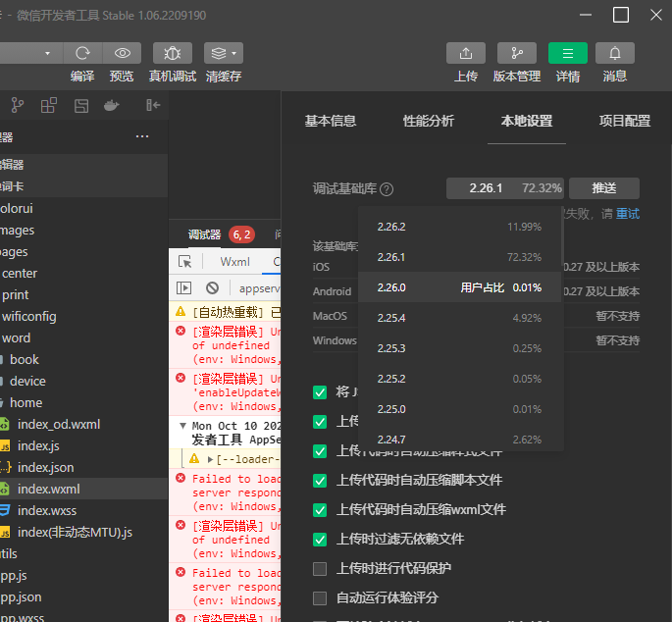
Task: Switch to the 项目配置 tab
Action: click(x=625, y=121)
